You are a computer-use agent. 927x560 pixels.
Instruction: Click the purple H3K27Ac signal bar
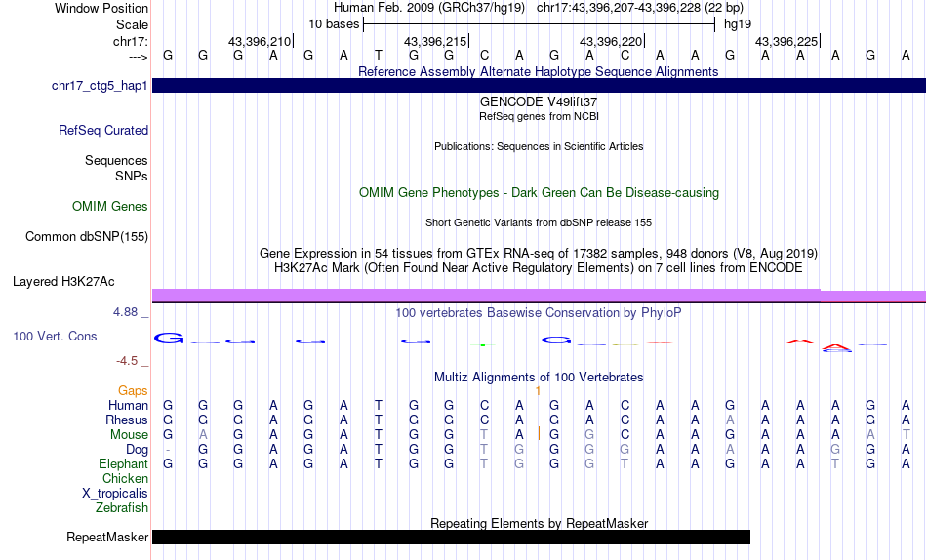point(539,296)
